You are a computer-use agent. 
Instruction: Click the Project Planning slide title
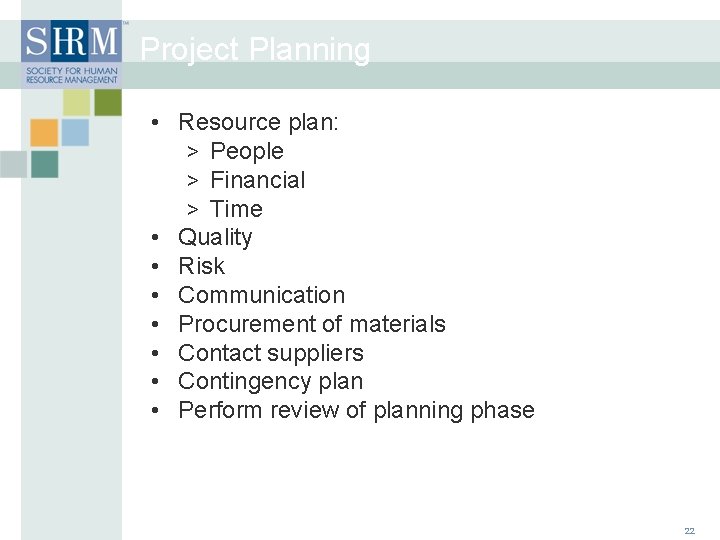pyautogui.click(x=255, y=49)
